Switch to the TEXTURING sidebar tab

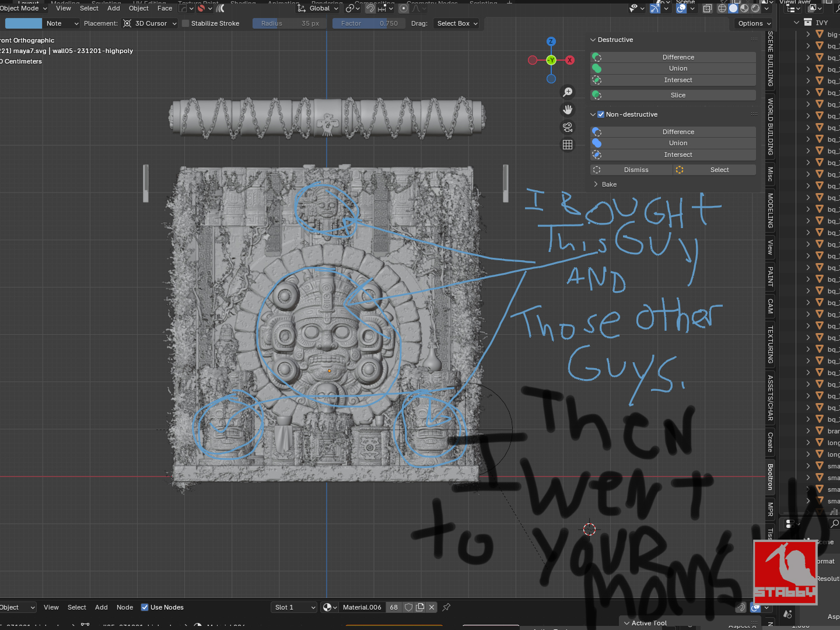(770, 345)
